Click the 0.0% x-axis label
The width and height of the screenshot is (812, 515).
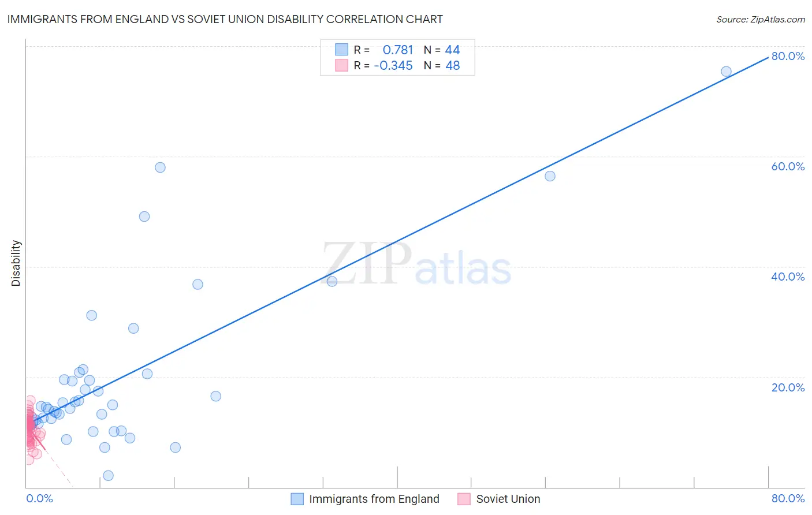pyautogui.click(x=39, y=498)
